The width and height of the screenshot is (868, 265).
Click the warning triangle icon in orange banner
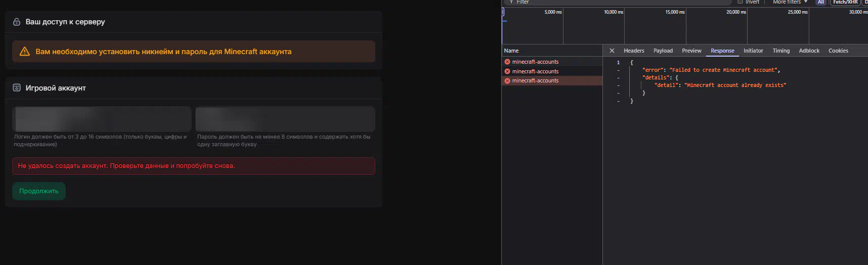[24, 52]
